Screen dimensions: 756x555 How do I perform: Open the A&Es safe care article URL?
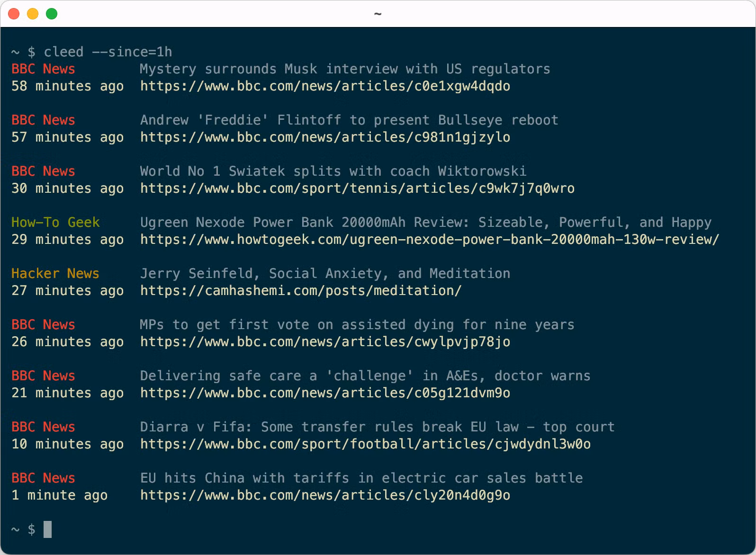[325, 393]
